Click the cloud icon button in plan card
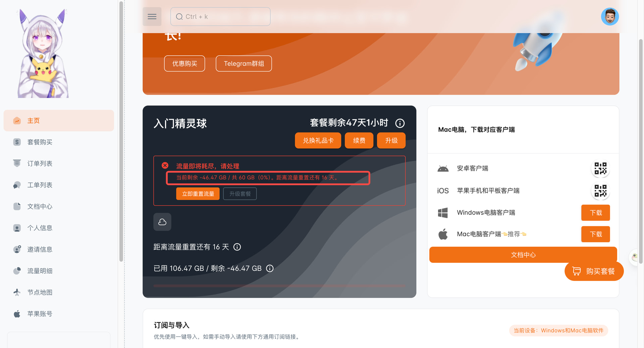Viewport: 644px width, 348px height. point(162,222)
